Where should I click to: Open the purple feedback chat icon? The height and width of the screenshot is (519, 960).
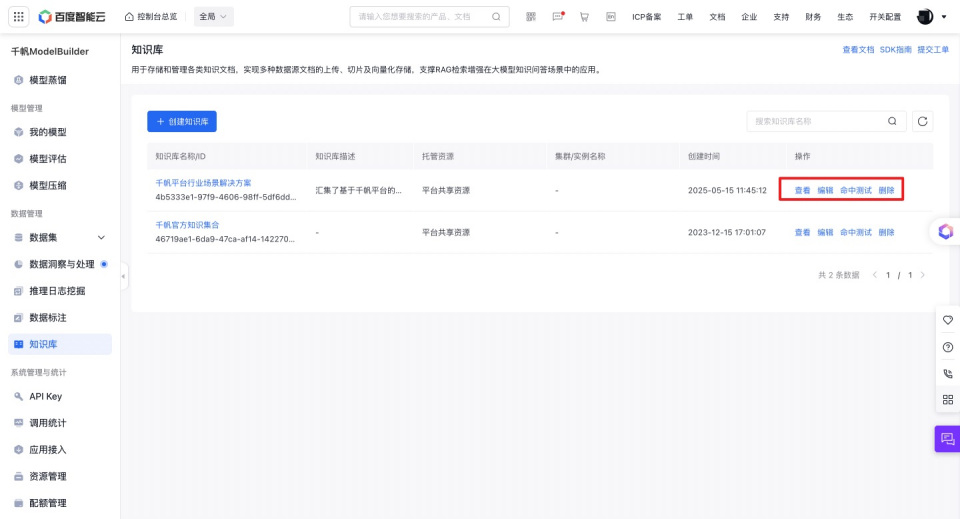(947, 439)
